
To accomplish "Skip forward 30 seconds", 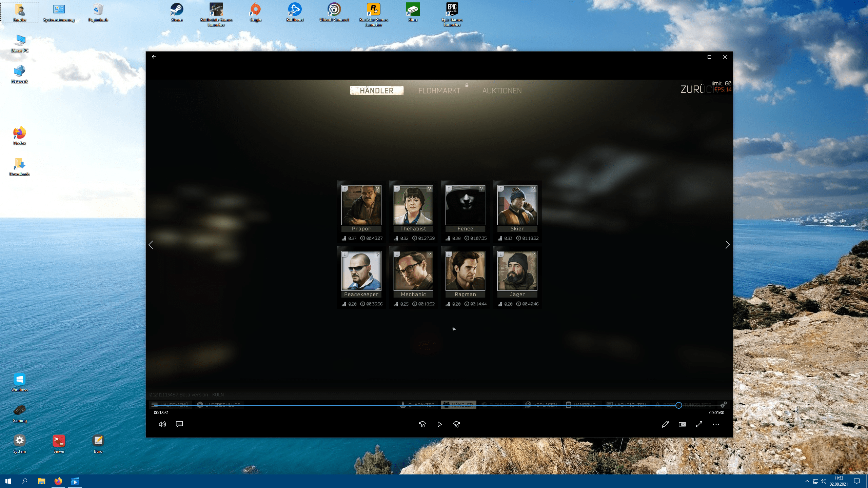I will [456, 424].
